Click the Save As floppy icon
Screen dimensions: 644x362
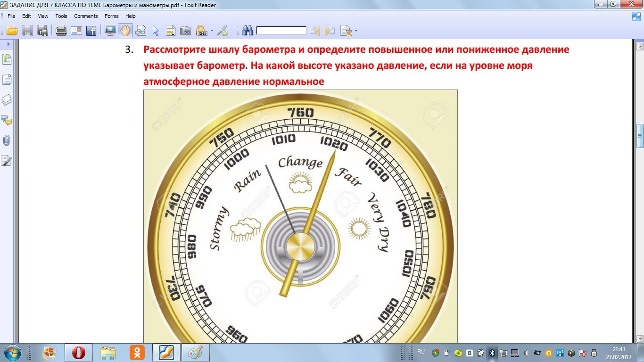42,31
